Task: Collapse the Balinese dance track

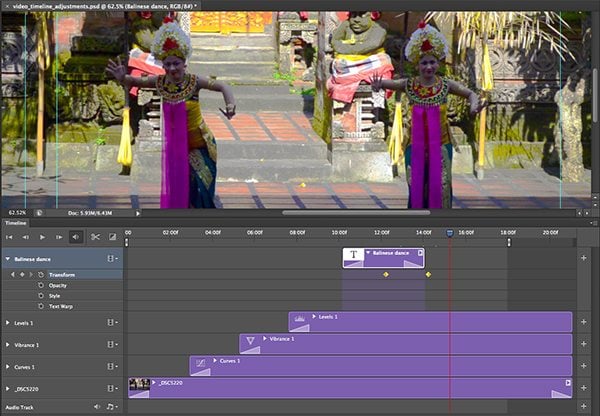Action: 7,258
